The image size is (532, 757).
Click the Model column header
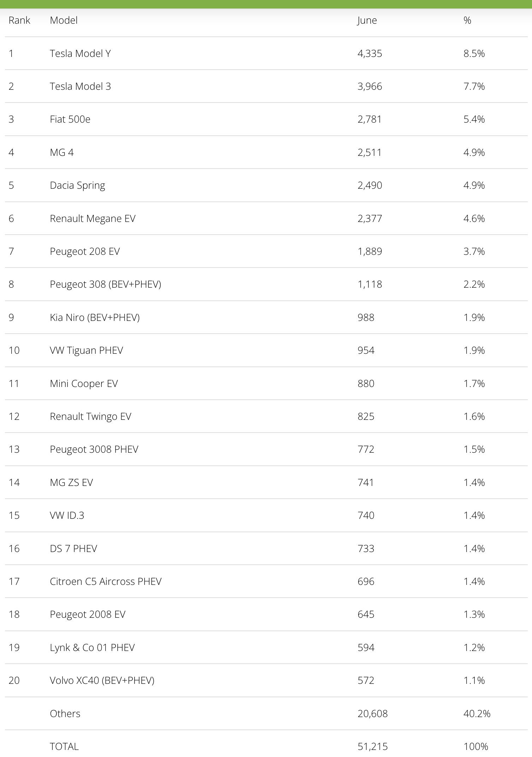click(x=64, y=20)
